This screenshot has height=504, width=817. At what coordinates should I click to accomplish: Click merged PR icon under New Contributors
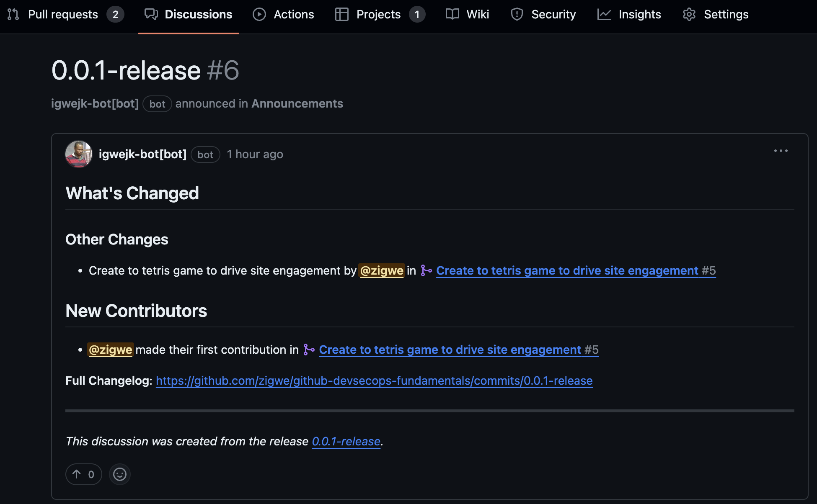(x=309, y=350)
